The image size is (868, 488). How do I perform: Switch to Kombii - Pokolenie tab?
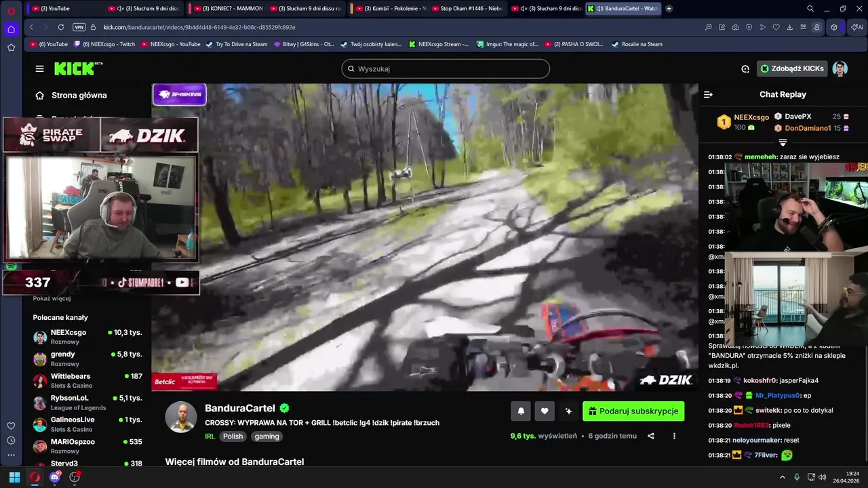coord(391,9)
